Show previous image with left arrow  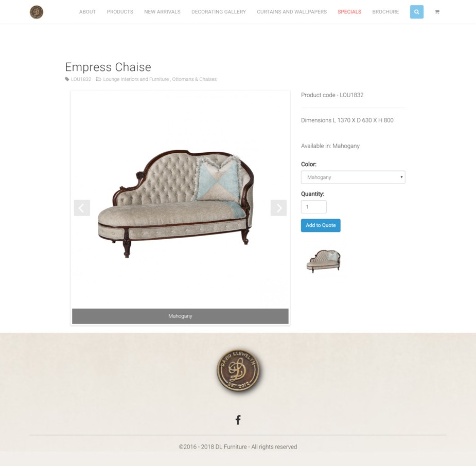click(82, 208)
